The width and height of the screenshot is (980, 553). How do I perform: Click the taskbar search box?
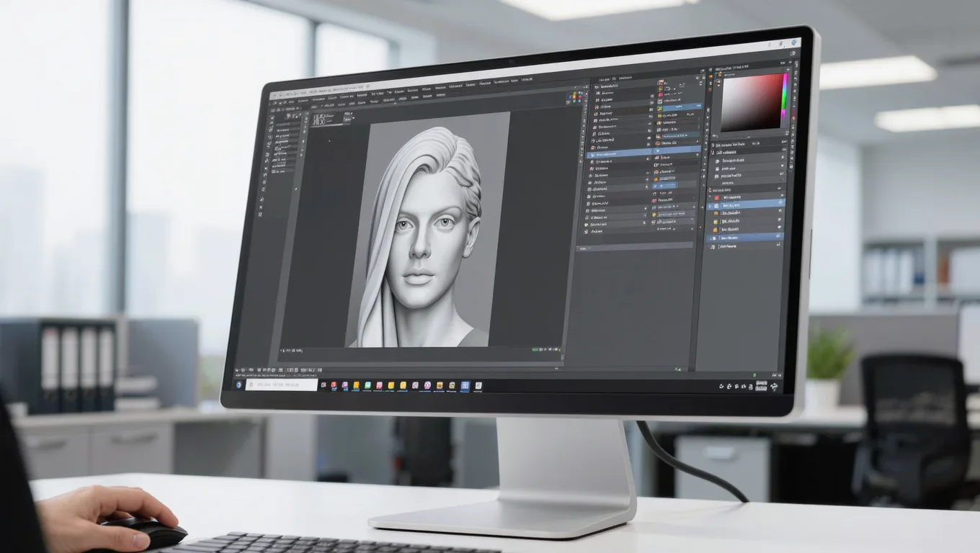[x=282, y=385]
